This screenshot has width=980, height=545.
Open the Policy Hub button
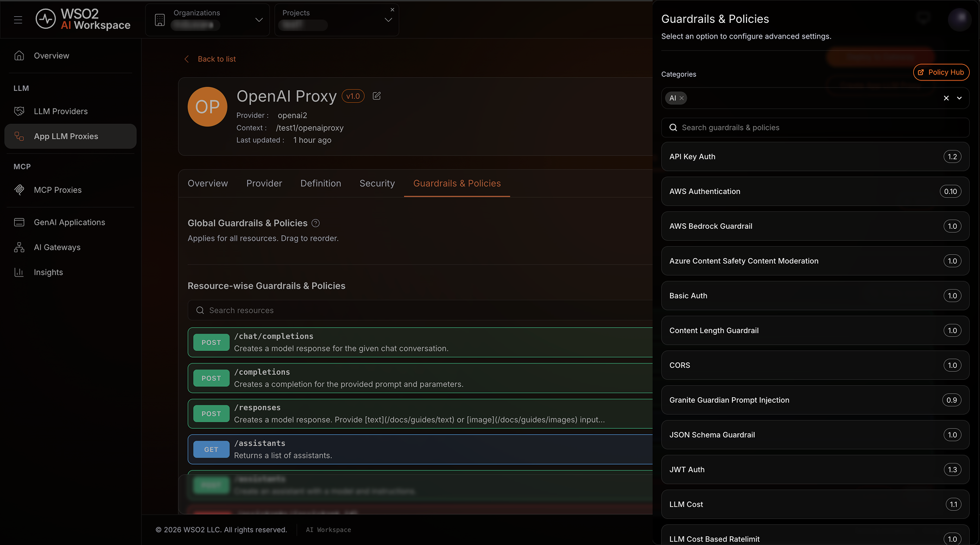click(941, 72)
